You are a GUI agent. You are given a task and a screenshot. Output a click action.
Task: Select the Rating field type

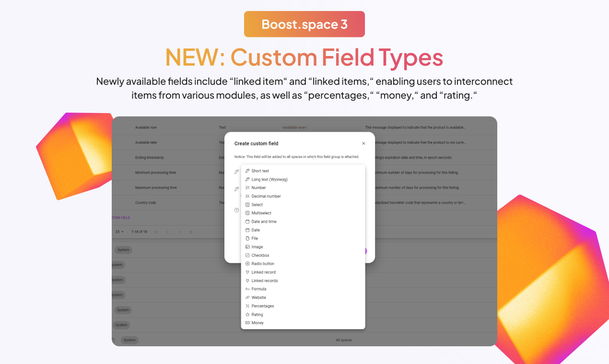pyautogui.click(x=303, y=315)
